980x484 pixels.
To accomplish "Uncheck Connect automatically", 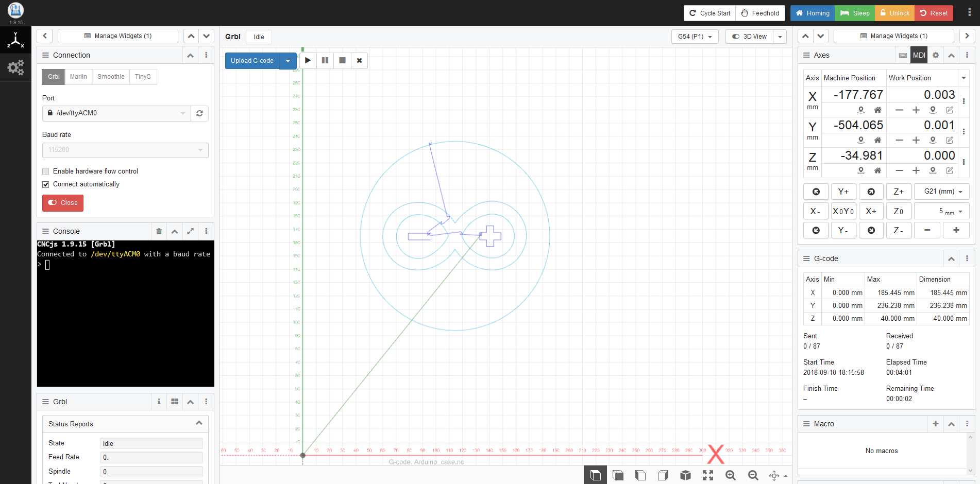I will pyautogui.click(x=46, y=184).
